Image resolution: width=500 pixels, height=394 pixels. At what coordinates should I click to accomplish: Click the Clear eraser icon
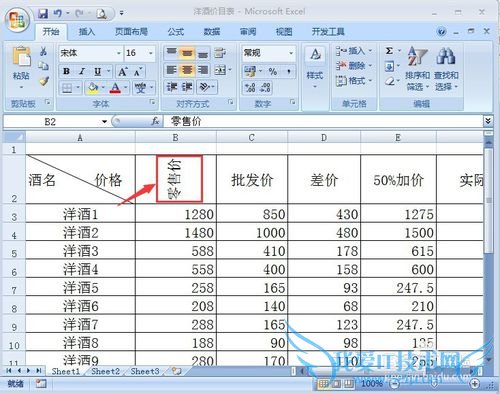[x=389, y=81]
